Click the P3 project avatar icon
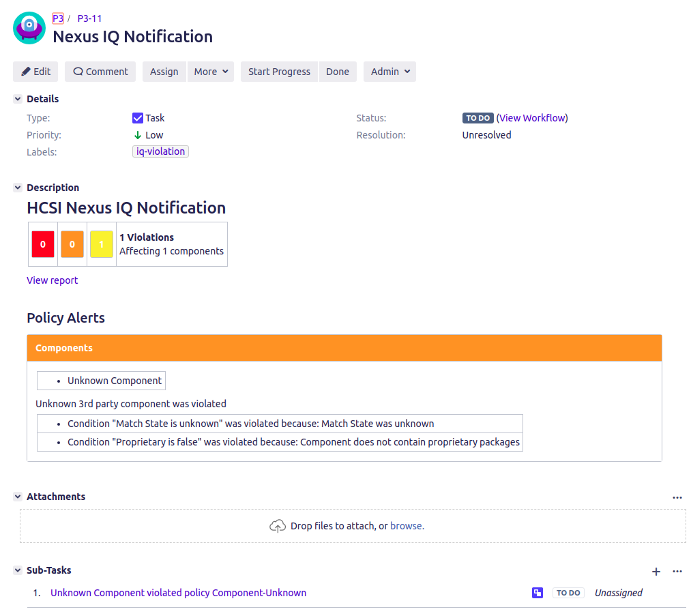 (x=29, y=27)
